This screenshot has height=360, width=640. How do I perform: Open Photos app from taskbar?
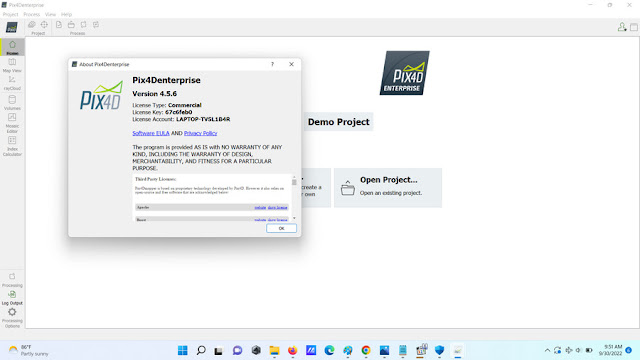(x=384, y=350)
